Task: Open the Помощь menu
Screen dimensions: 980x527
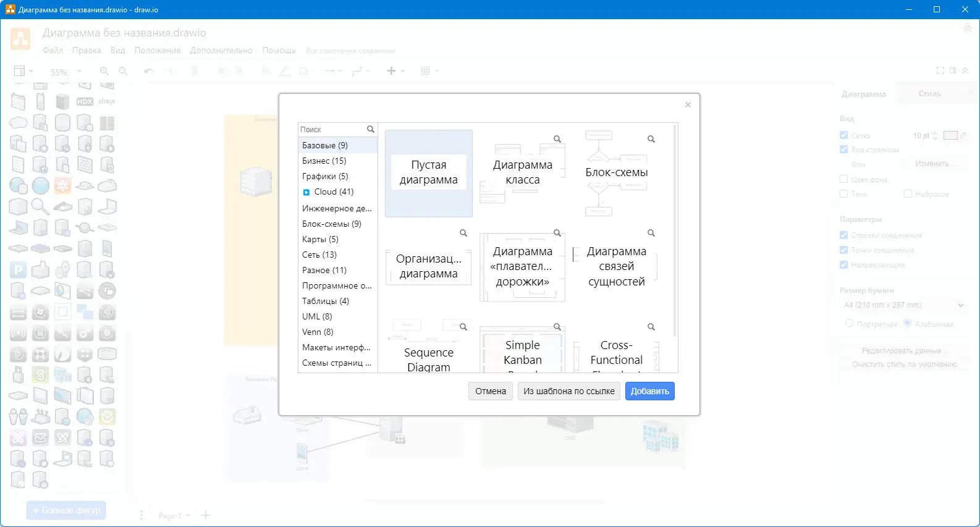Action: click(279, 51)
